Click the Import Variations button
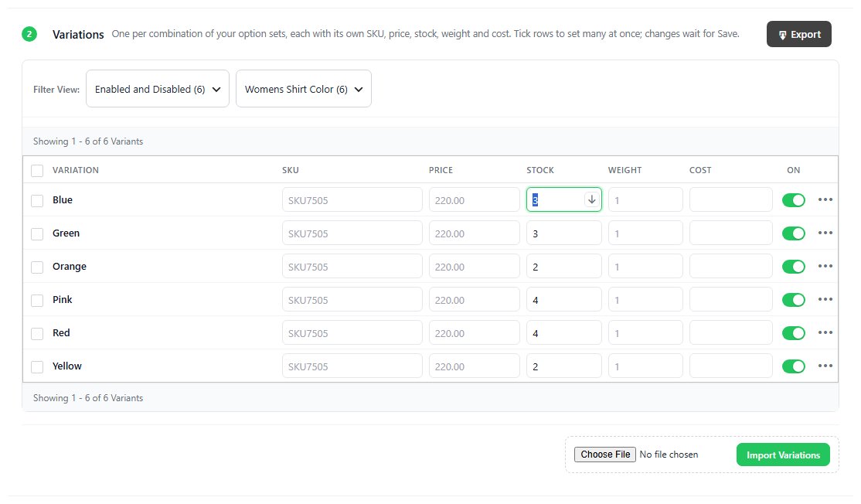Screen dimensions: 861x504 click(783, 455)
